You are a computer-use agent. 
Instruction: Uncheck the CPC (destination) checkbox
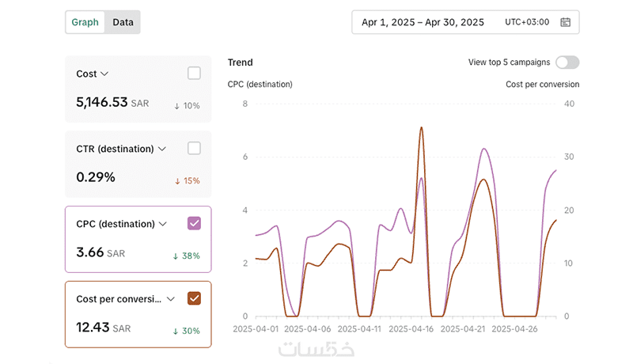coord(194,223)
